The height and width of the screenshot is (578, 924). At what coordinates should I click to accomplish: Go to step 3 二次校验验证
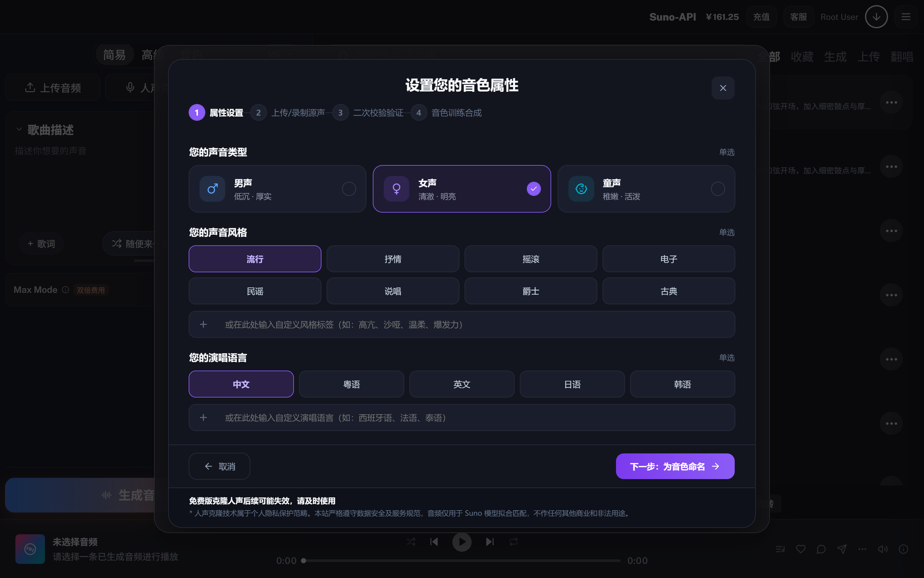[x=368, y=112]
